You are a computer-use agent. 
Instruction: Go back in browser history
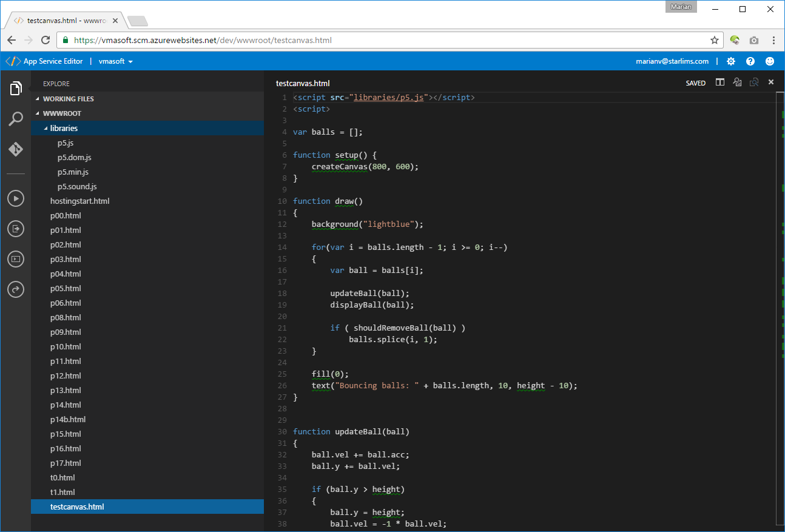(x=12, y=41)
